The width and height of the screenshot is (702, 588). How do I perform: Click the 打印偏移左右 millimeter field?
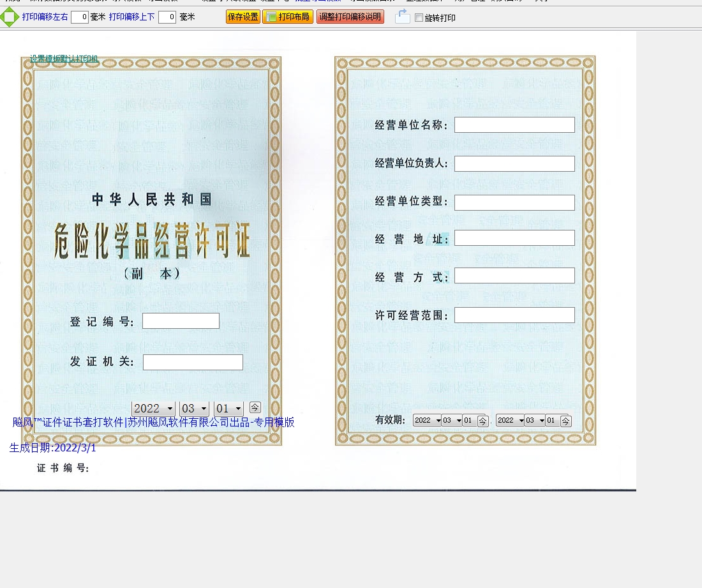click(x=79, y=17)
